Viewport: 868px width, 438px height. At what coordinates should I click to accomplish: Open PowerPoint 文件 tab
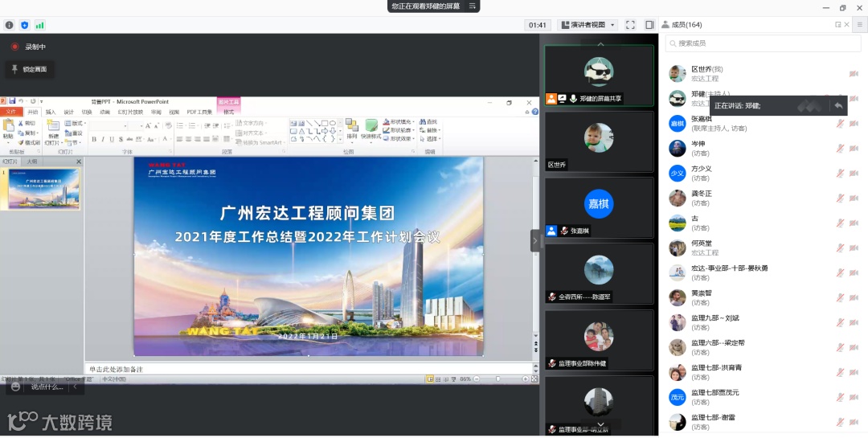(x=11, y=112)
